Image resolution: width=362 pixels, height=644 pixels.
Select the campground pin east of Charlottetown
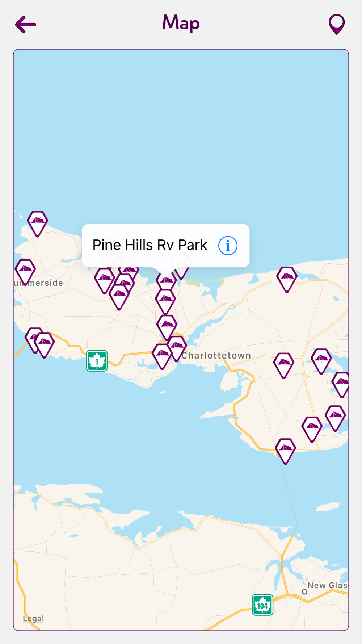283,365
